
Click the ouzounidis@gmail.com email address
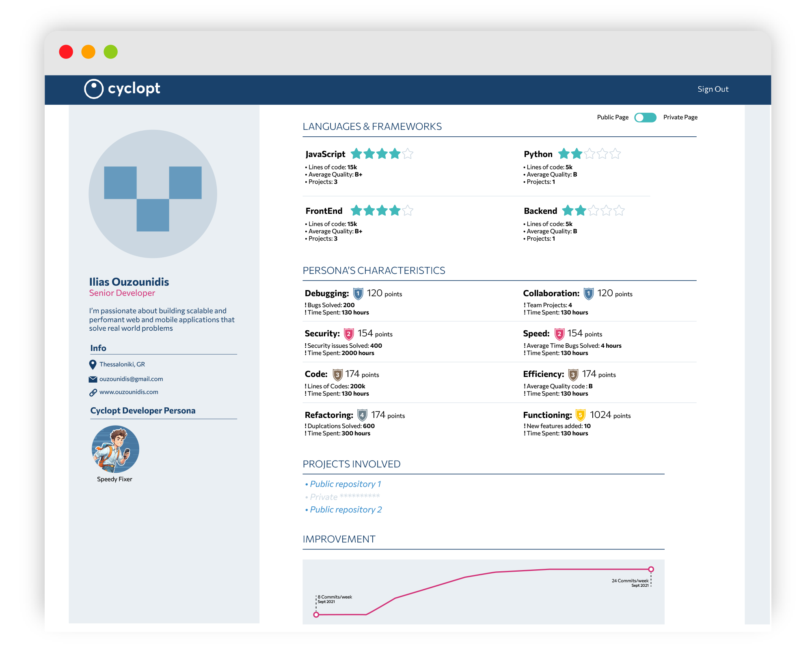tap(131, 379)
